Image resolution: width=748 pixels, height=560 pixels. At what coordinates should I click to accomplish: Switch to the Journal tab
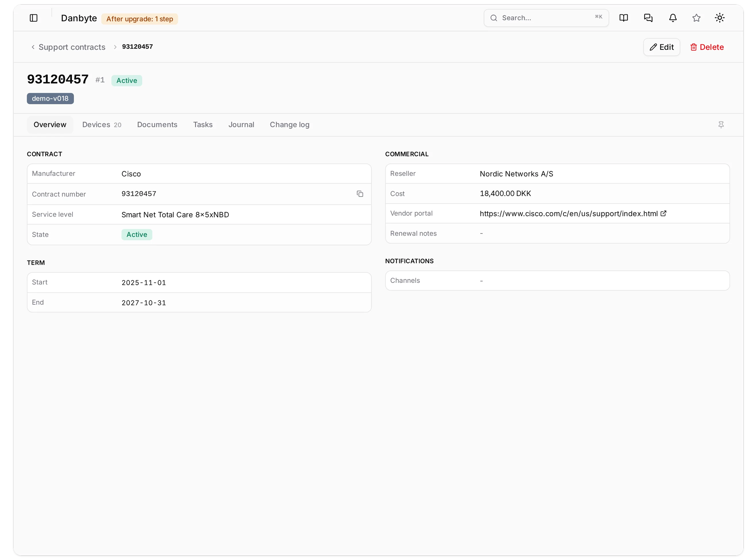[241, 125]
